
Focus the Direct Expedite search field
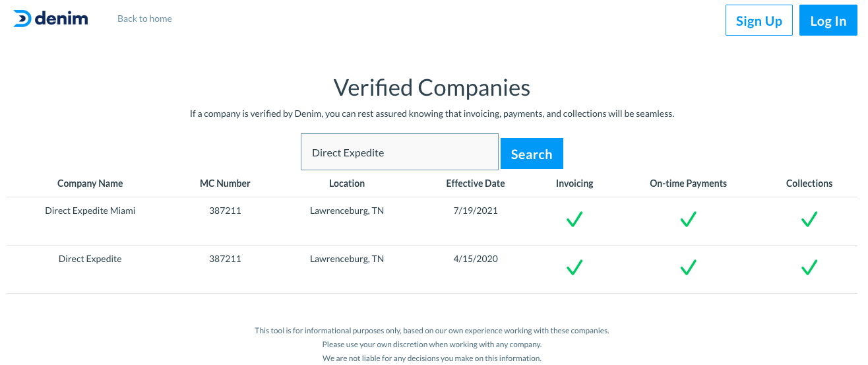[x=400, y=152]
